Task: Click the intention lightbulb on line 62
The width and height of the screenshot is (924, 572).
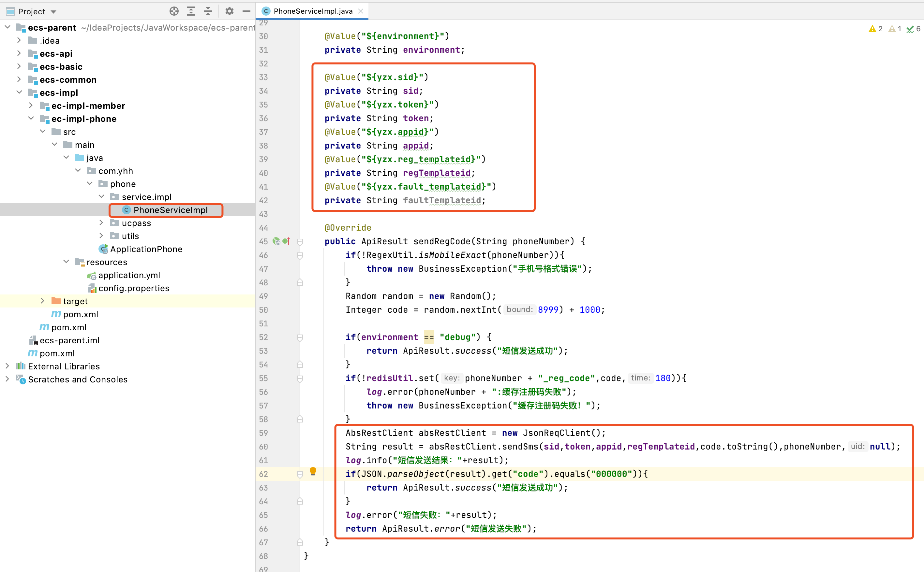Action: 313,471
